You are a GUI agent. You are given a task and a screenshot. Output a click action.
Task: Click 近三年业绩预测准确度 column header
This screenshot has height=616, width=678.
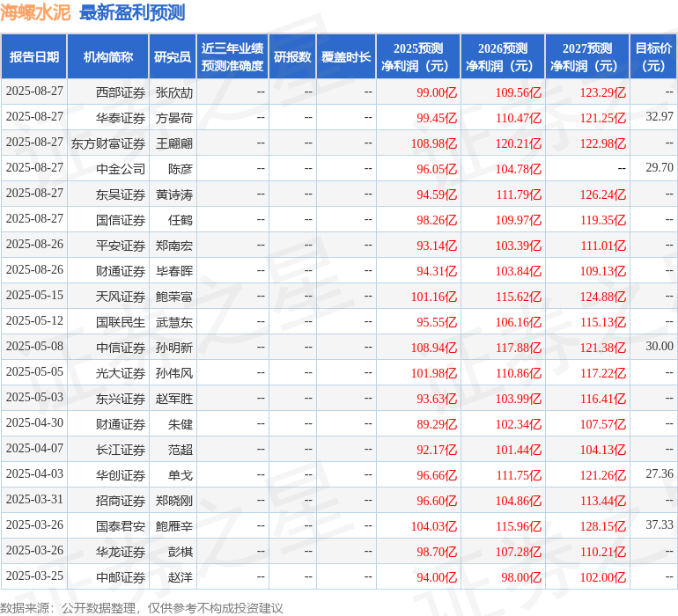tap(232, 57)
